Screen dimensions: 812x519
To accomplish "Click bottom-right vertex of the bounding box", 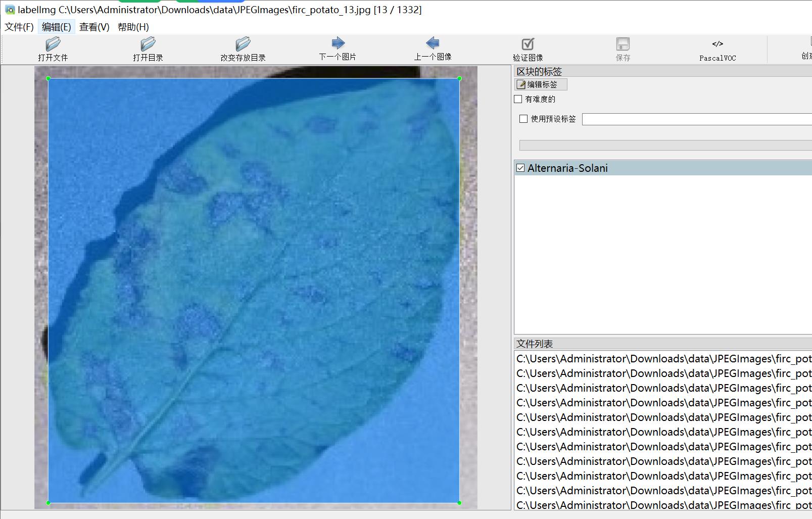I will 459,503.
